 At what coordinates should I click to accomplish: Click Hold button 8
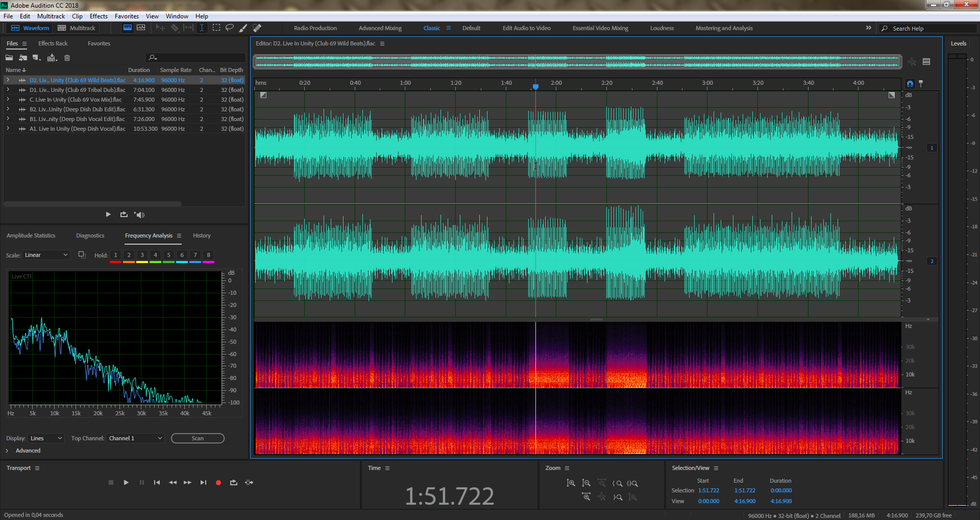(x=208, y=255)
